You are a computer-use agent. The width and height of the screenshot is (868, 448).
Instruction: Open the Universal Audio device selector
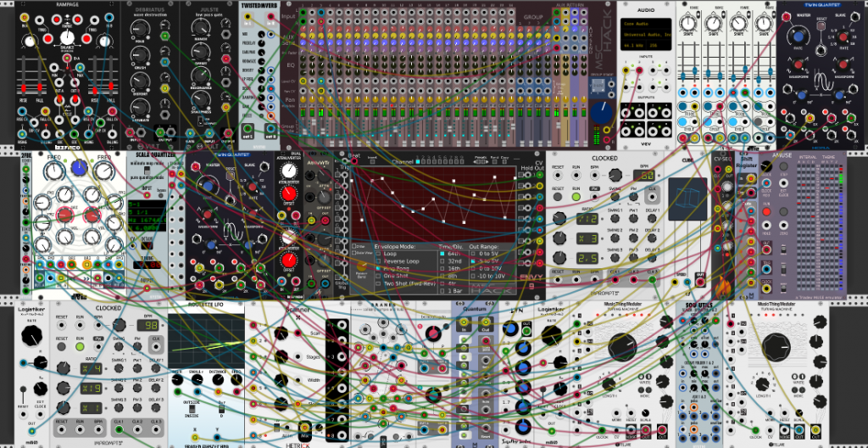point(645,35)
